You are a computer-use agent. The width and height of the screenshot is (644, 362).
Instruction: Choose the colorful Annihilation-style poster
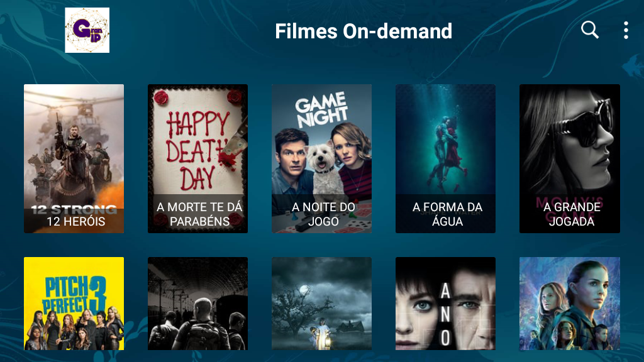tap(570, 304)
